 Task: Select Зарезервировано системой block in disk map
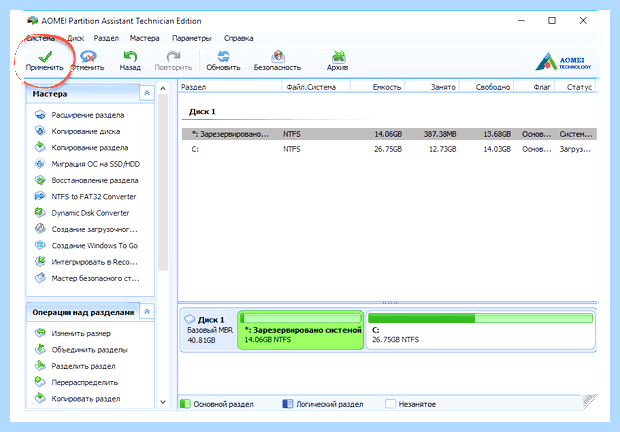(x=301, y=330)
